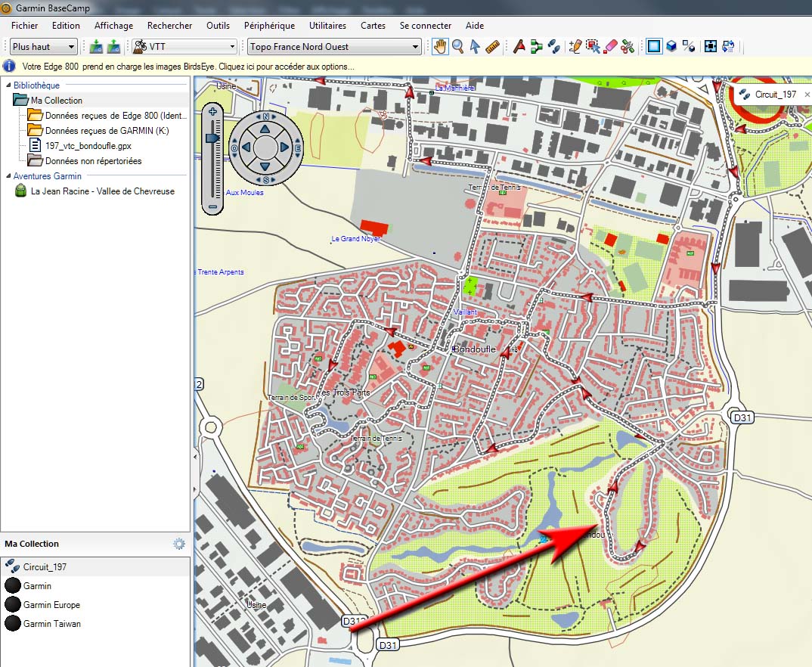Open 'Données reçues de GARMIN (K:)' folder
812x667 pixels.
tap(107, 131)
